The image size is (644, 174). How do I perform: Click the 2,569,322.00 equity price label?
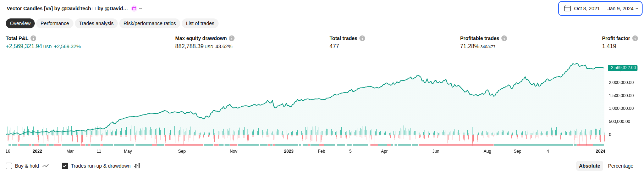pyautogui.click(x=623, y=68)
